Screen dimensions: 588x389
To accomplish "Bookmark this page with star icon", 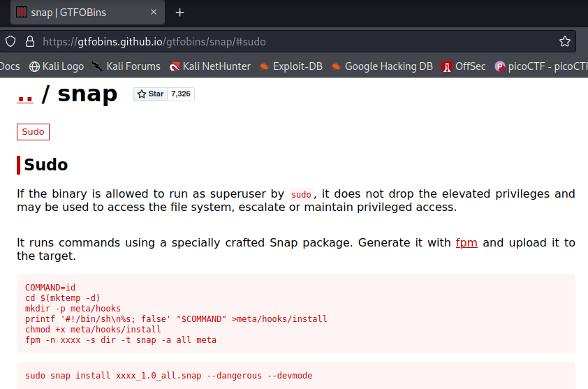I will tap(565, 41).
